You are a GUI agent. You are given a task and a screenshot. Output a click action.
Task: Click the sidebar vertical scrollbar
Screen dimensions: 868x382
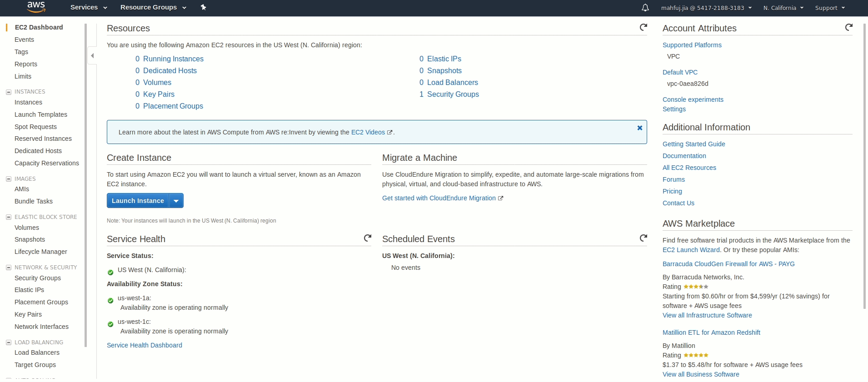point(85,185)
